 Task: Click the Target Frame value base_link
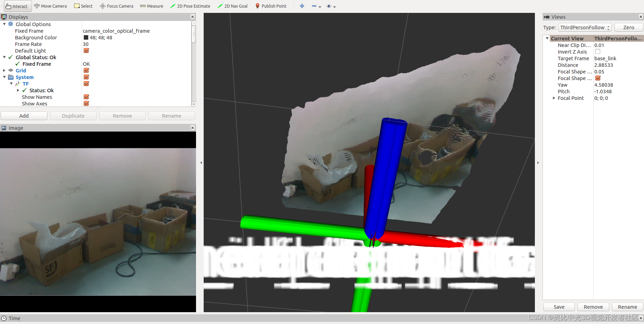click(605, 58)
